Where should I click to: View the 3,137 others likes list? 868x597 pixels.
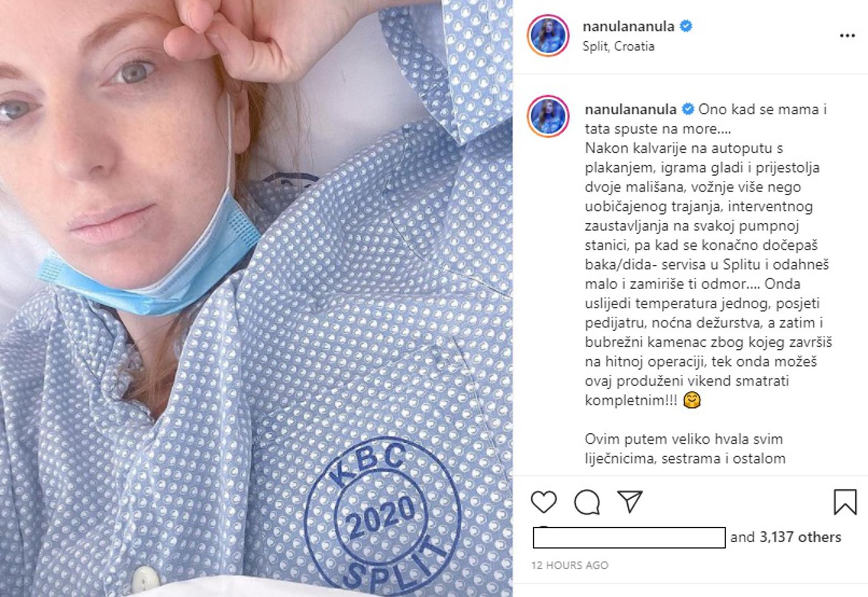click(800, 537)
